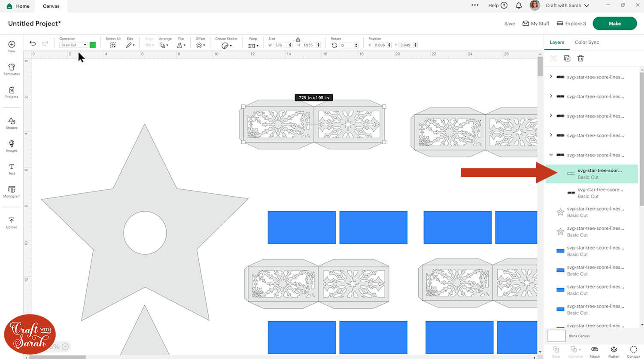Collapse the expanded svg-star-tree-score-lines group
The image size is (644, 359).
pos(551,155)
